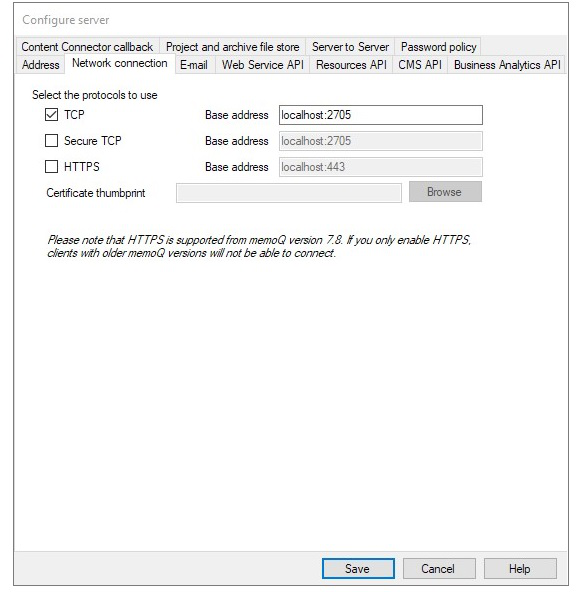Click the Browse button for certificate
Image resolution: width=583 pixels, height=594 pixels.
pos(445,192)
